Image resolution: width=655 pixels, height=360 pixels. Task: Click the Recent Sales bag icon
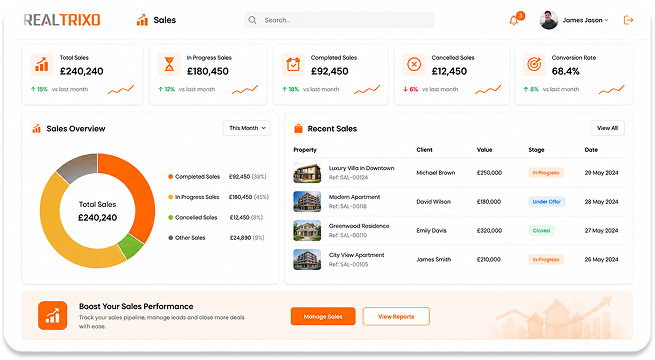298,129
